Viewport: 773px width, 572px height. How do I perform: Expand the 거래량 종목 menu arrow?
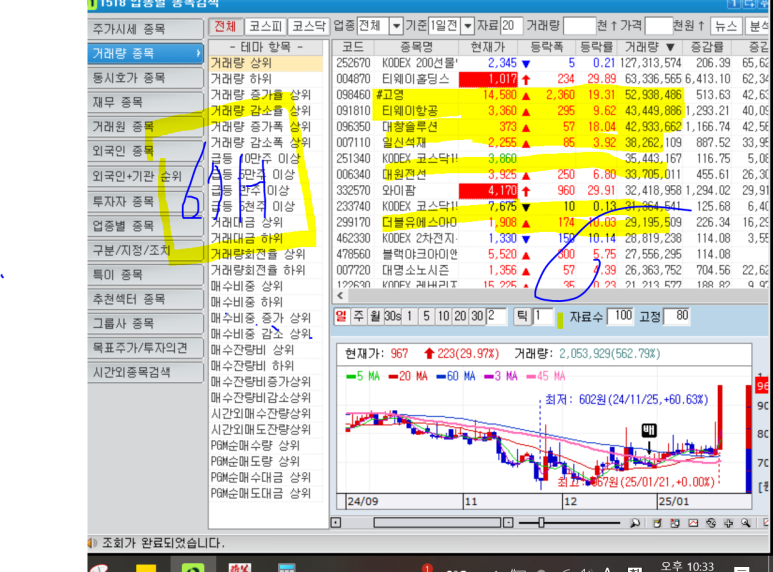pos(198,53)
